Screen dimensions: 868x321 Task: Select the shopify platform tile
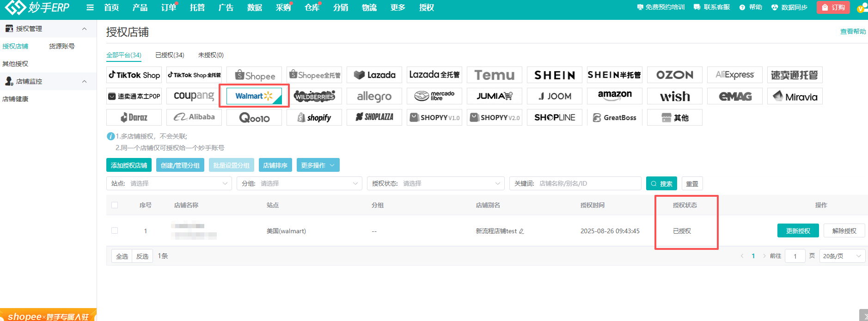pos(314,117)
